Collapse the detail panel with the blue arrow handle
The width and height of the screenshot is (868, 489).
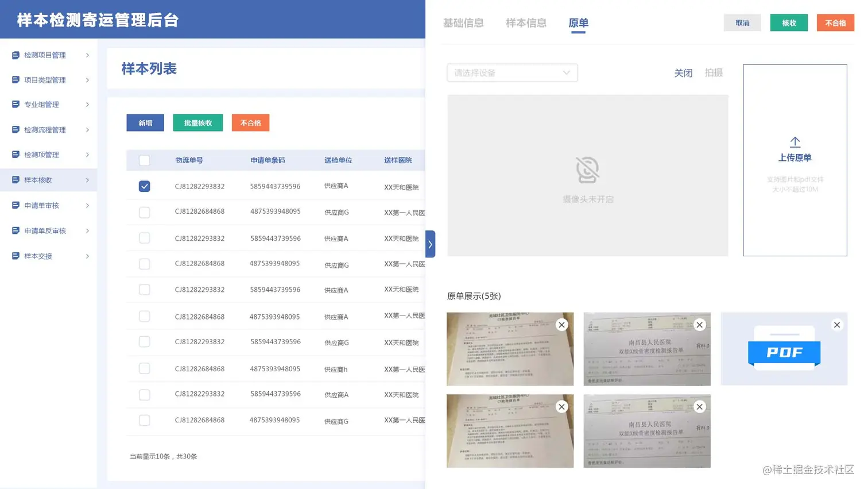point(430,244)
